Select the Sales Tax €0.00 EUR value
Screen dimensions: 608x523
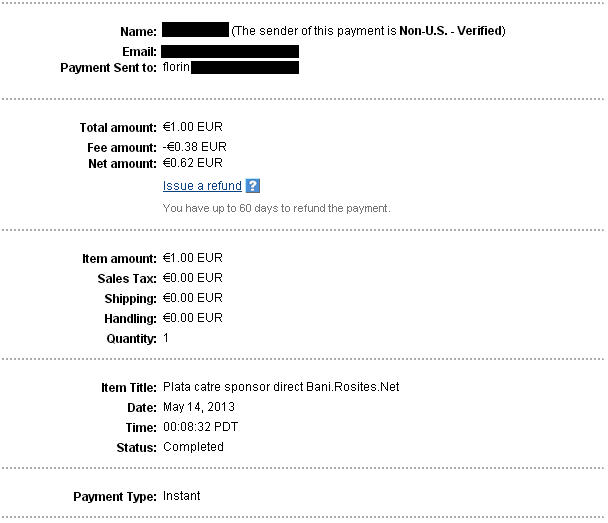[x=194, y=278]
